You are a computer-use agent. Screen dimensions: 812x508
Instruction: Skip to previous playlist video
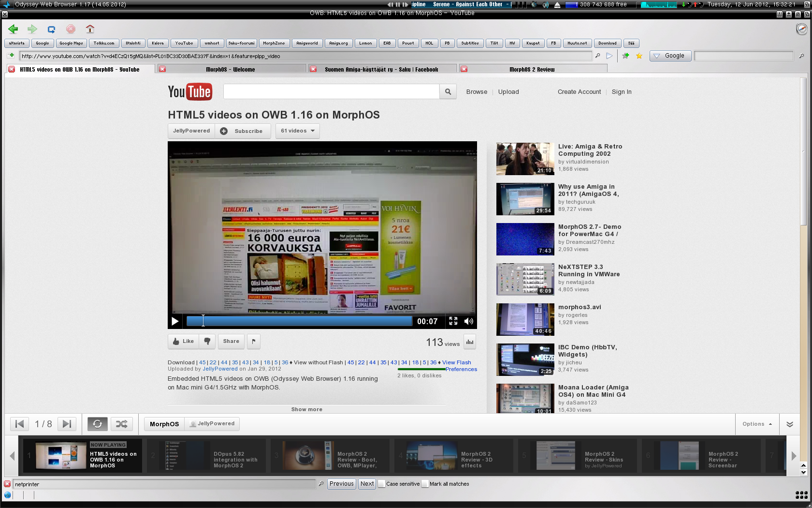click(19, 424)
